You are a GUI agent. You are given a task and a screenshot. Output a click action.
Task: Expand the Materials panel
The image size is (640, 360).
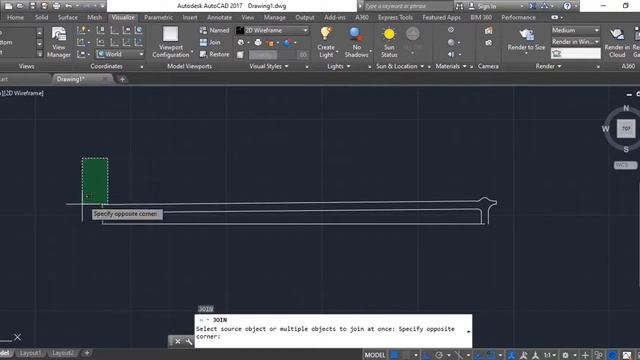click(x=451, y=66)
